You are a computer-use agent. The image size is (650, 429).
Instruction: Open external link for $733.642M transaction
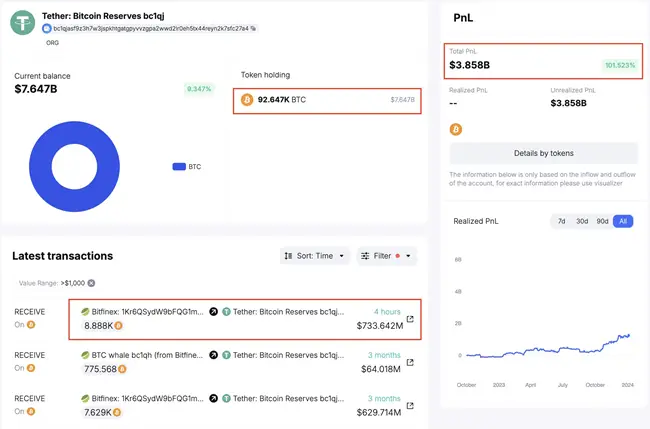coord(410,319)
